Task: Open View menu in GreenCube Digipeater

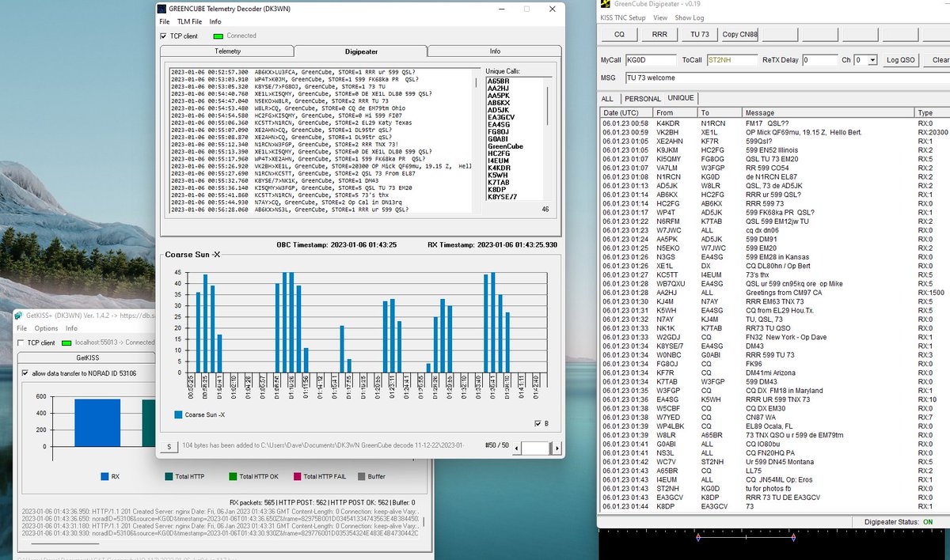Action: point(660,17)
